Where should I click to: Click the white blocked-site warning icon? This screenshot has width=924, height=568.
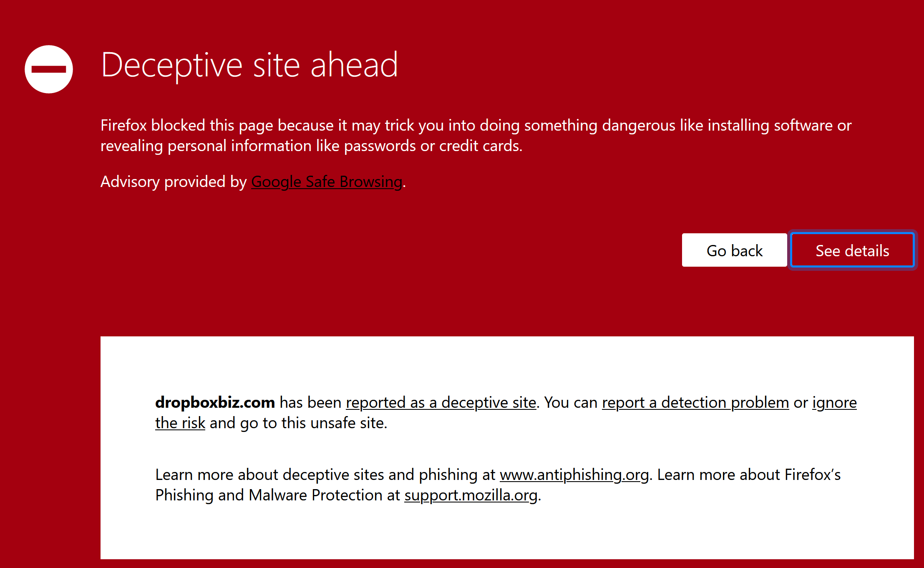coord(49,69)
